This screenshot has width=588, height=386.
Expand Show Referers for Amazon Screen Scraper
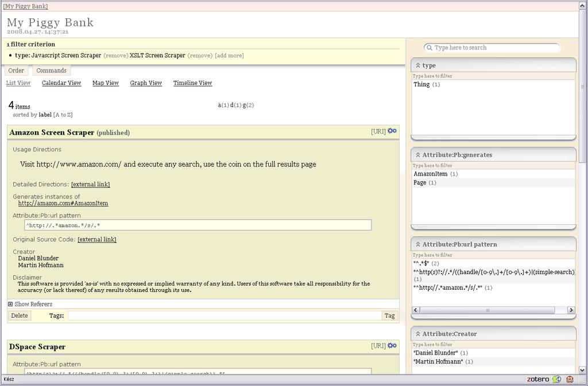click(x=10, y=304)
